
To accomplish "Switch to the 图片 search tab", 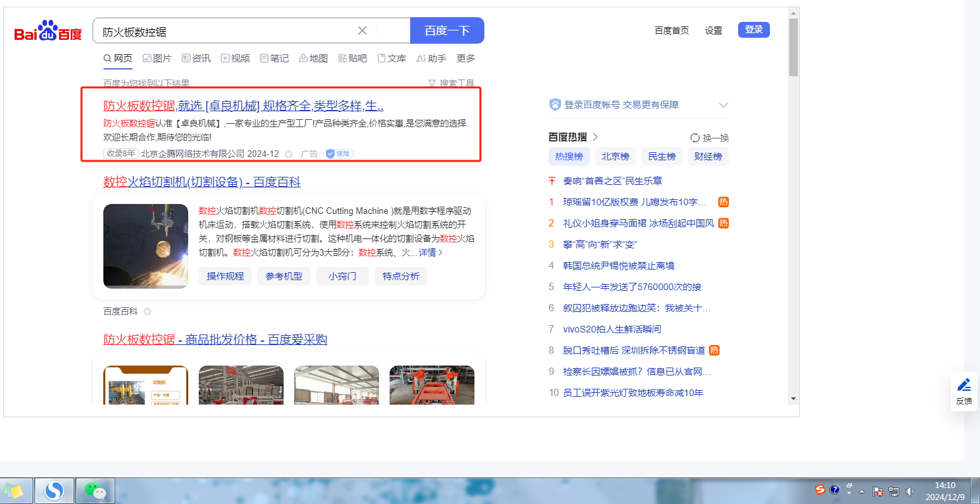I will tap(157, 58).
